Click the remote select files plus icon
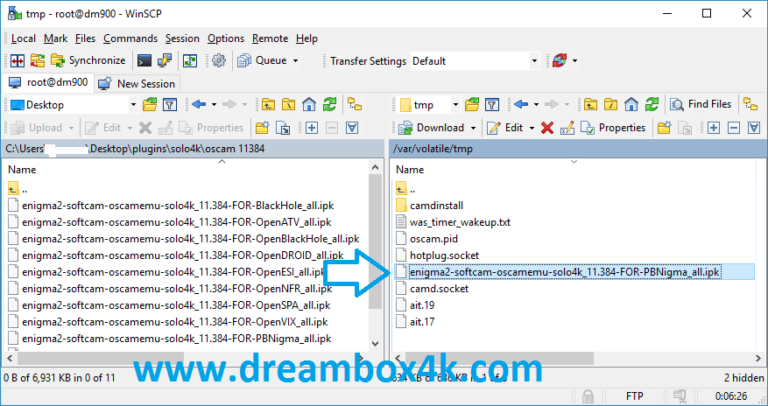The height and width of the screenshot is (406, 768). pyautogui.click(x=714, y=128)
